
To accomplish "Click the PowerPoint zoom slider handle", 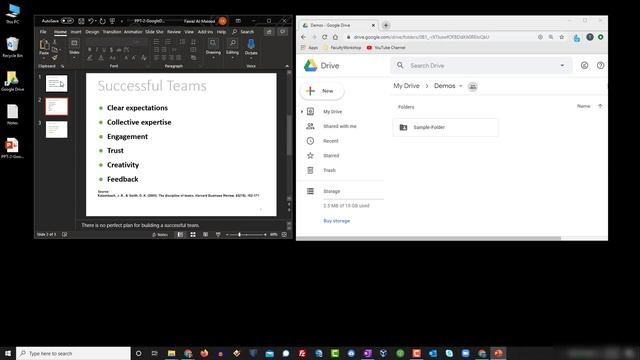I will click(240, 235).
